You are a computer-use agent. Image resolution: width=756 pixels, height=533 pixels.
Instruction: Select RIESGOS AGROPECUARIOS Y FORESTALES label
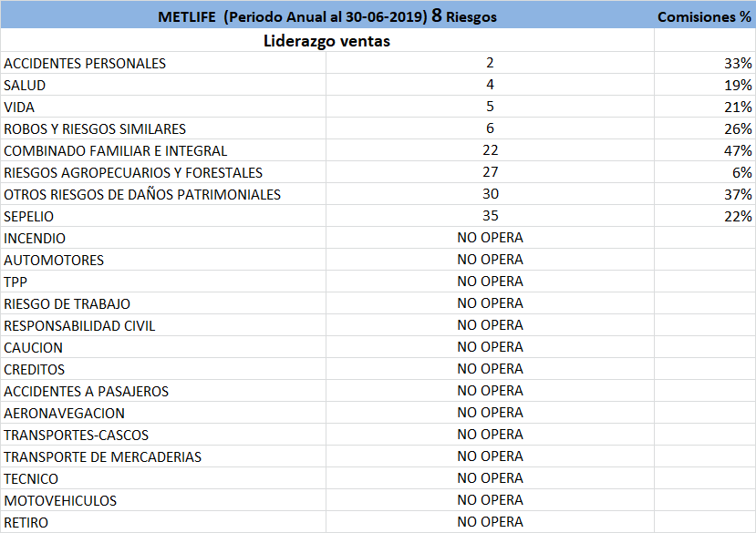[133, 172]
